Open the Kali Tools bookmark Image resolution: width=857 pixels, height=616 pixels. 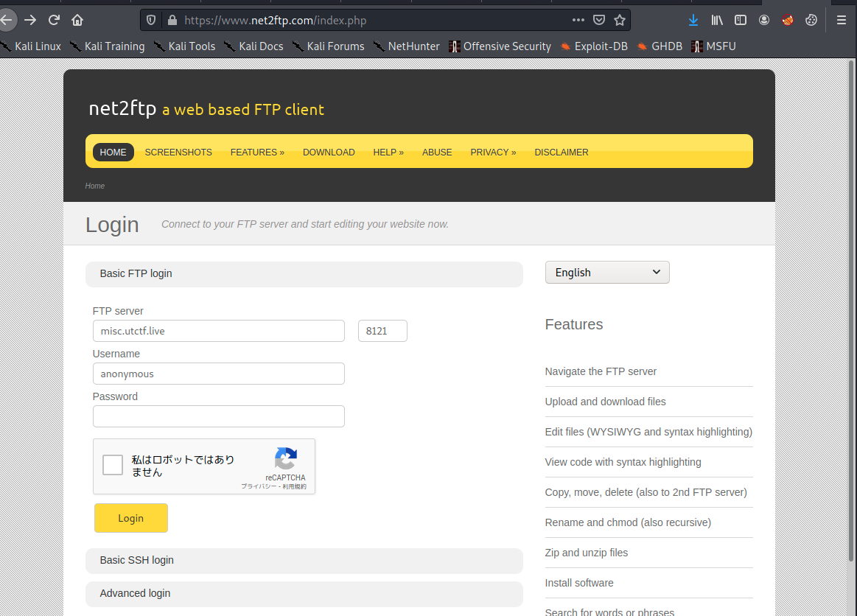point(185,46)
